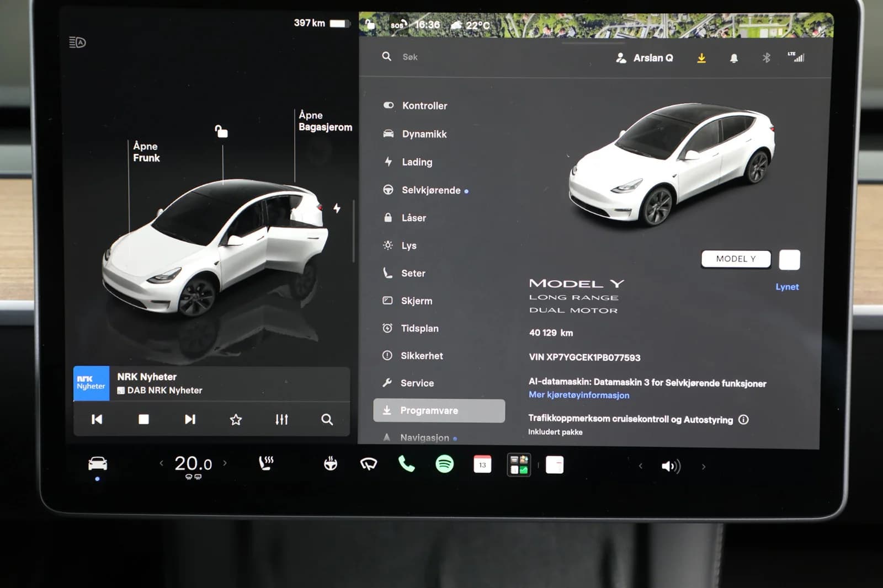This screenshot has height=588, width=883.
Task: Toggle the auto headlights indicator icon
Action: click(77, 42)
